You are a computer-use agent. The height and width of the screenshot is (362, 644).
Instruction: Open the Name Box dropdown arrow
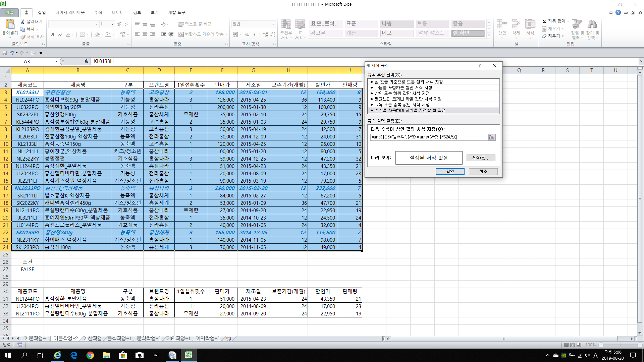pyautogui.click(x=56, y=62)
